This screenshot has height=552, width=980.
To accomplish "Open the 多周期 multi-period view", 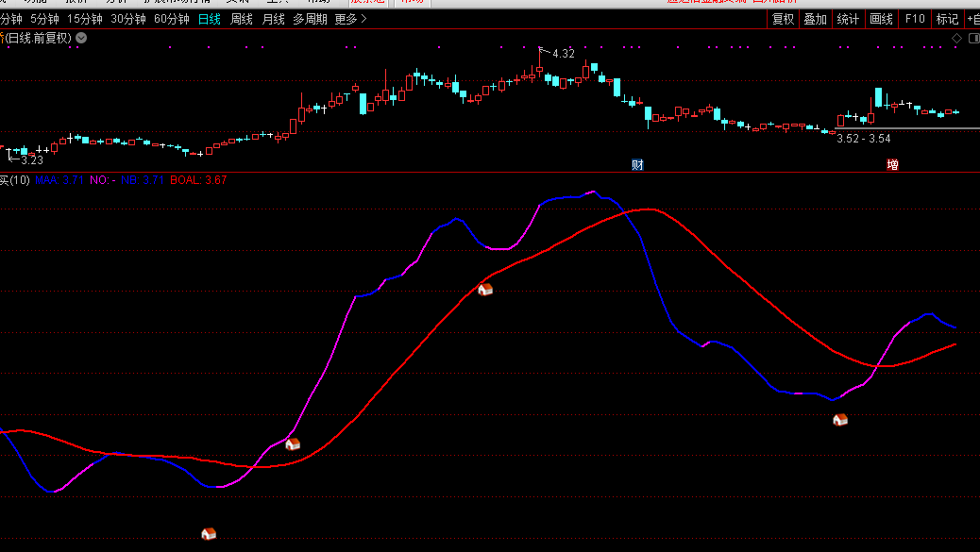I will (310, 19).
